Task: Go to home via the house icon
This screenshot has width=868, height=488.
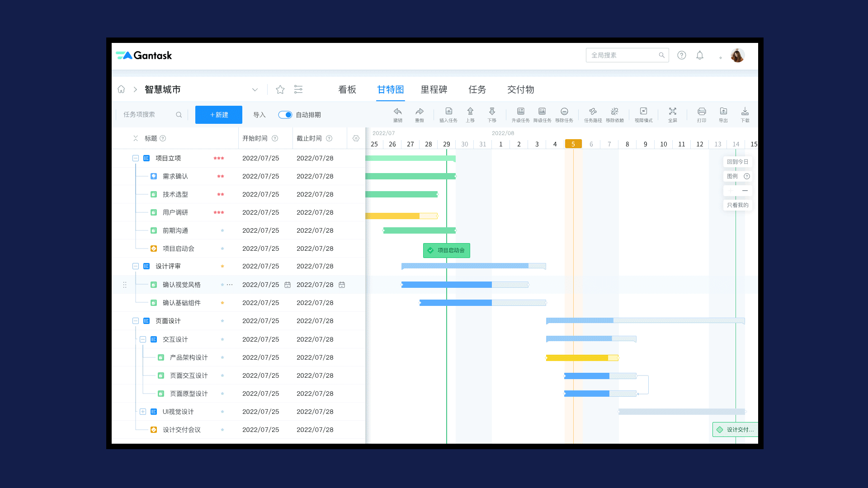Action: [121, 89]
